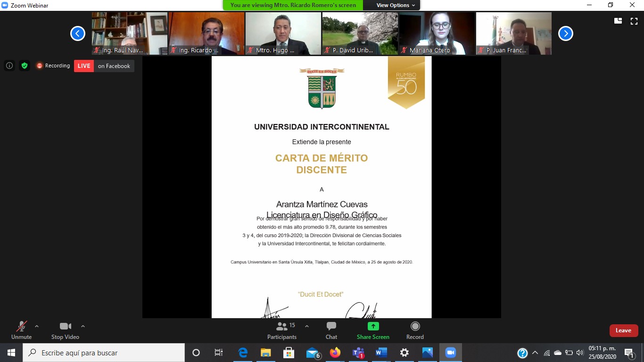Open View Options dropdown
Screen dimensions: 644x362
(x=396, y=5)
